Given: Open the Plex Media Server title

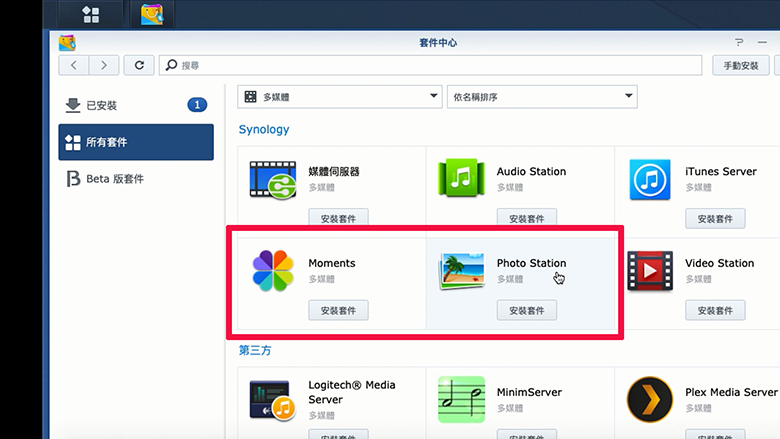Looking at the screenshot, I should 731,392.
